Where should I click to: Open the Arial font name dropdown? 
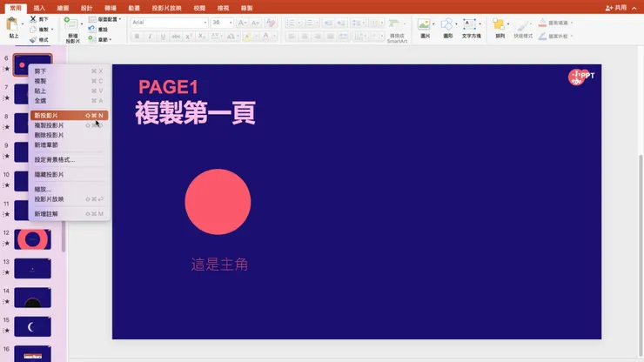tap(205, 23)
